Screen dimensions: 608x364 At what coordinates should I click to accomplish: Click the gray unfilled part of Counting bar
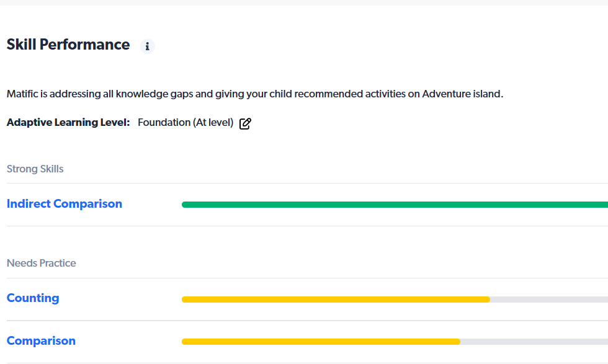click(x=548, y=300)
